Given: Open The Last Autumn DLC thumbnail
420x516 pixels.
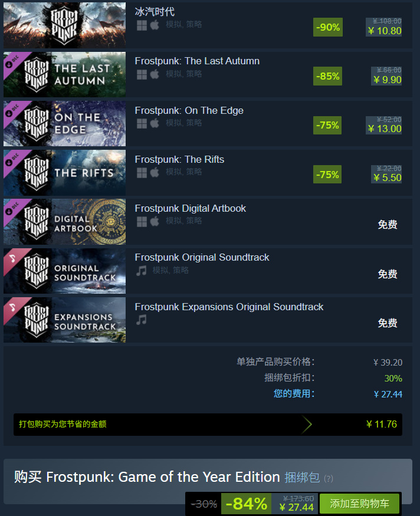Looking at the screenshot, I should coord(64,74).
